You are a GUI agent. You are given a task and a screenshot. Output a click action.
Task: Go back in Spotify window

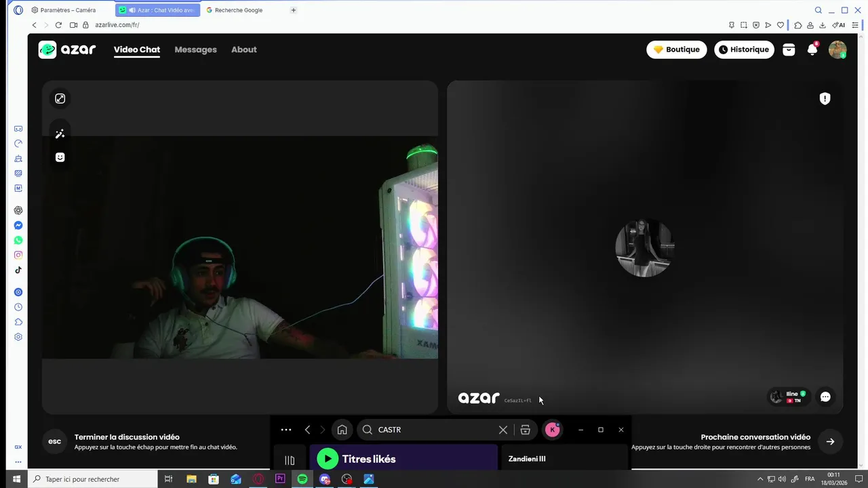[x=307, y=430]
